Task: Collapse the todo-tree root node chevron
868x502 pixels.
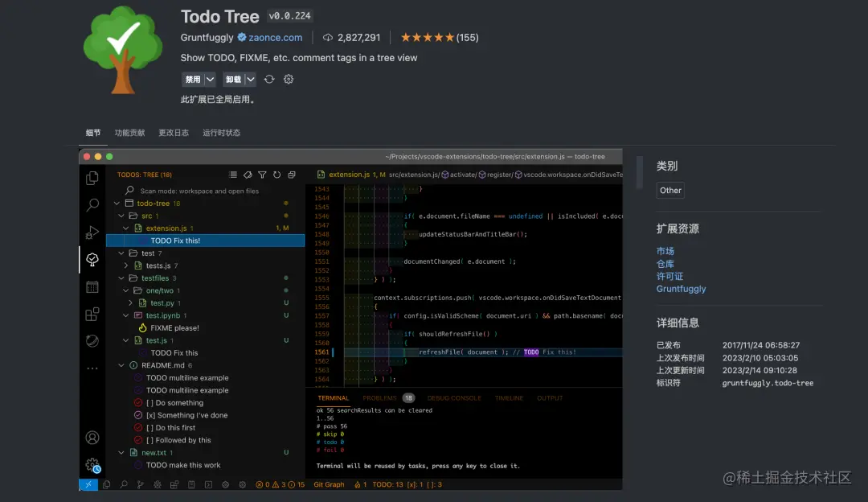Action: tap(117, 204)
